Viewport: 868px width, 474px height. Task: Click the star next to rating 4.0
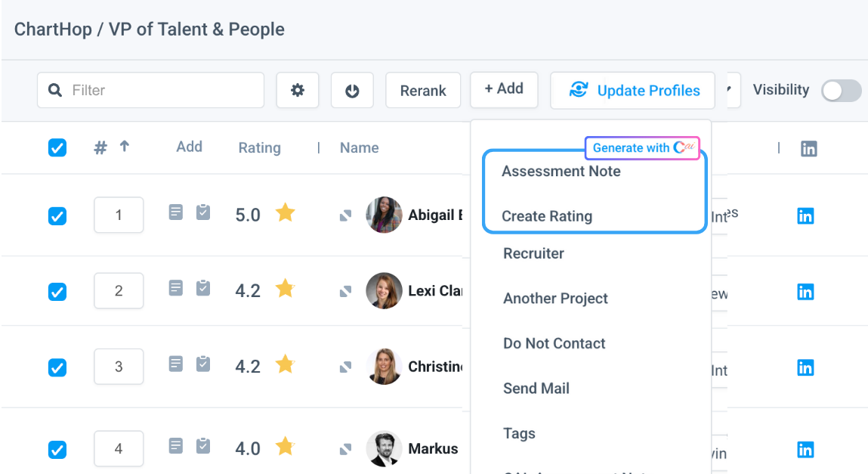285,446
